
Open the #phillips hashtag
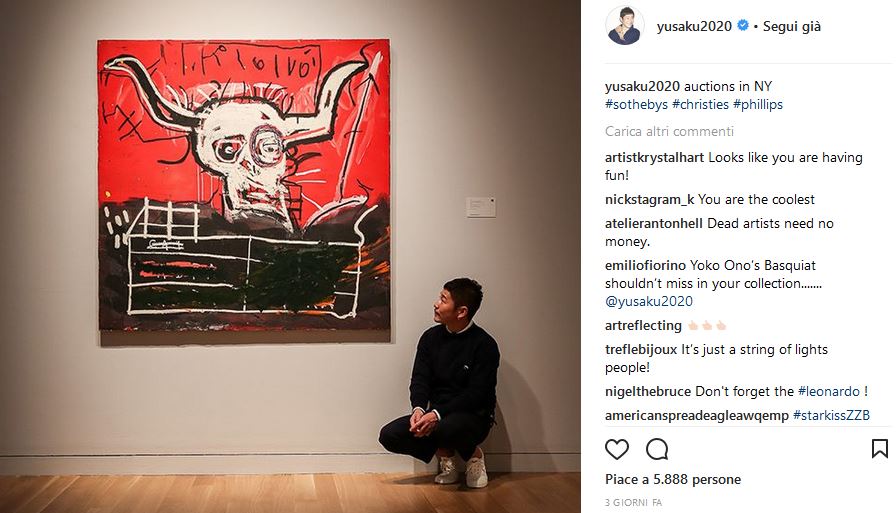(x=758, y=105)
